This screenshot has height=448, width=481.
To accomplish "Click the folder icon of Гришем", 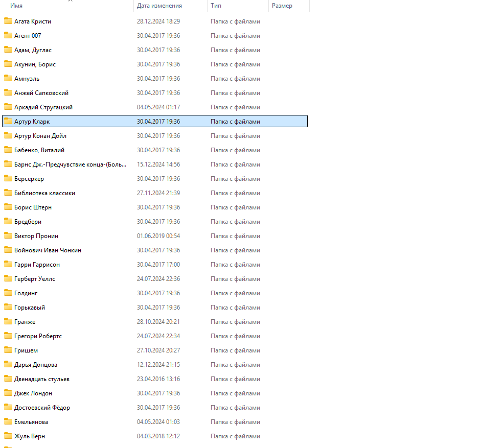I will [8, 350].
